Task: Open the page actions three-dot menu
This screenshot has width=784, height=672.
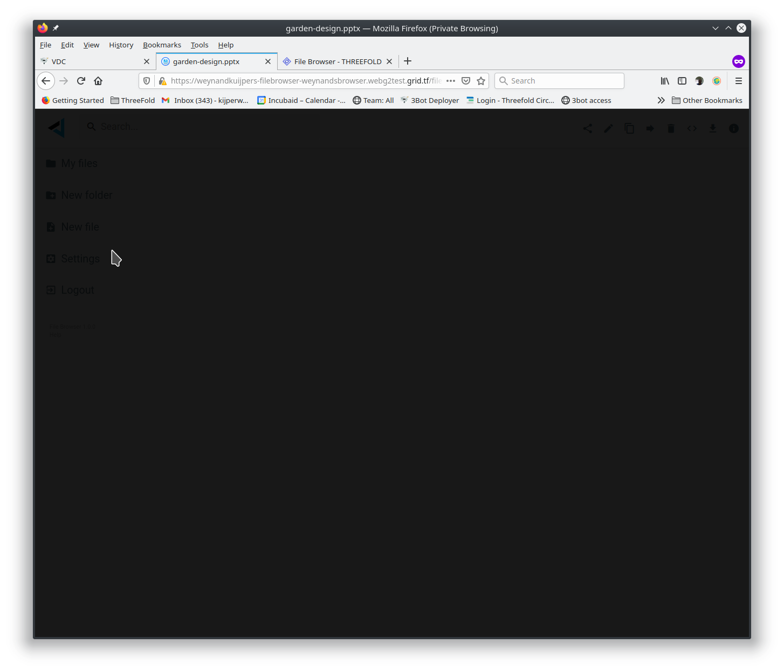Action: click(x=451, y=81)
